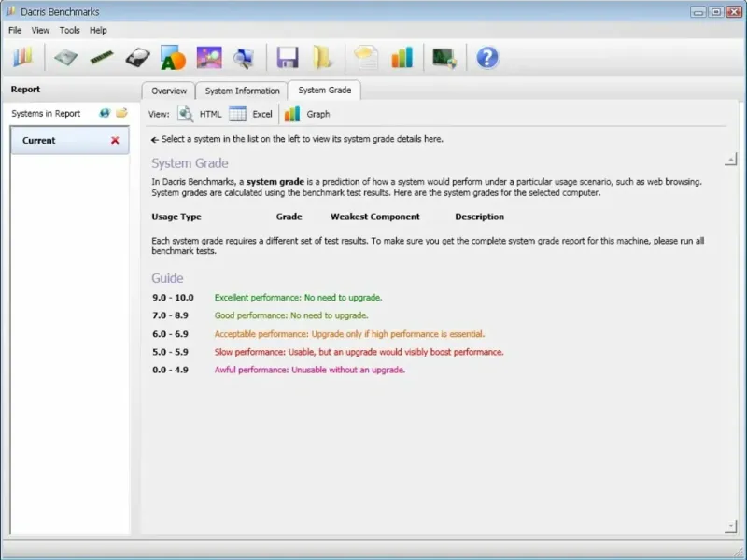Click the Awful performance guide line
This screenshot has width=747, height=560.
coord(310,370)
